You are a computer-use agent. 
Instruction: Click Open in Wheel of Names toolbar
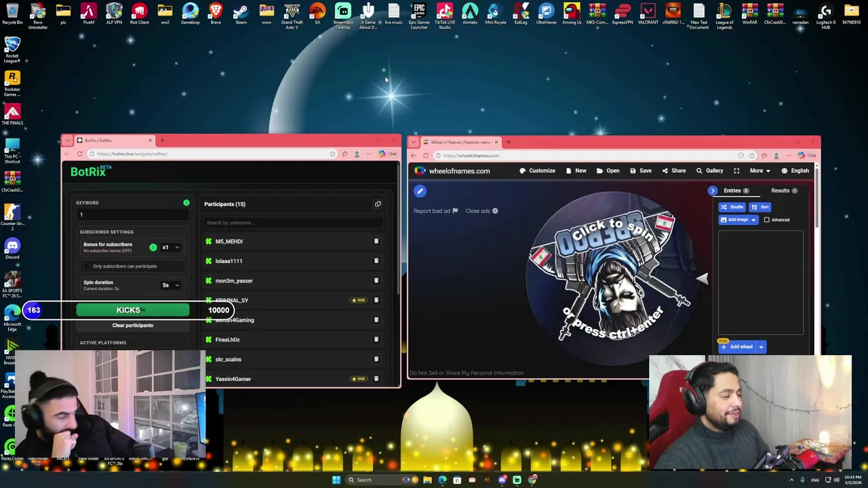pyautogui.click(x=608, y=171)
